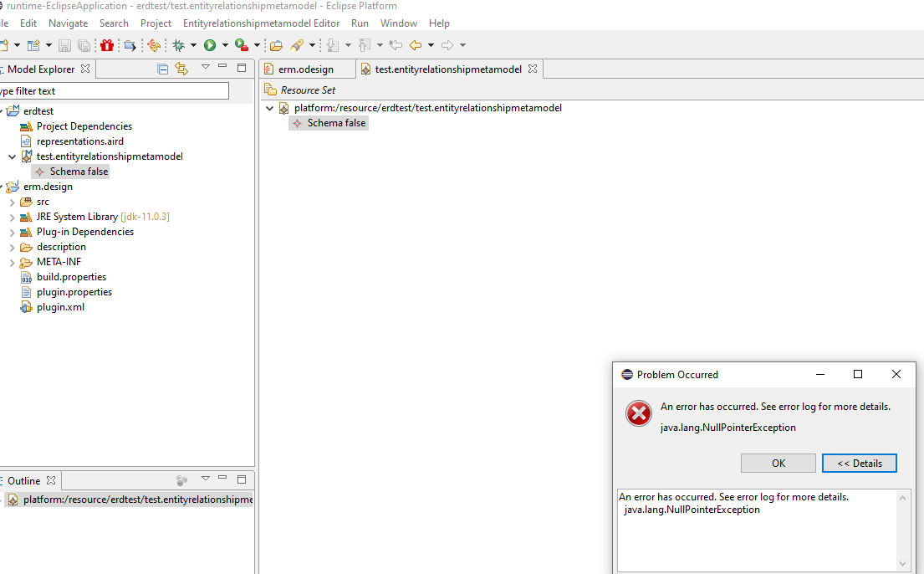Open the Run button dropdown arrow

225,45
